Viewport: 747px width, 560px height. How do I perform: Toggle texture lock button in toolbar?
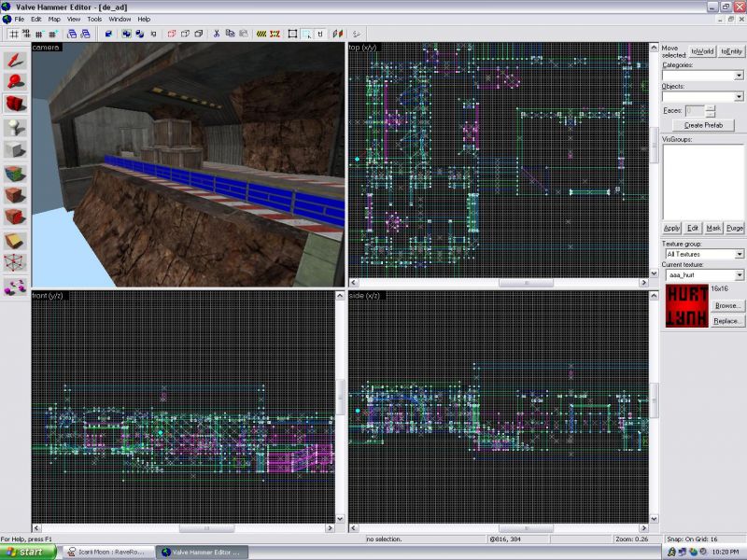(x=319, y=34)
